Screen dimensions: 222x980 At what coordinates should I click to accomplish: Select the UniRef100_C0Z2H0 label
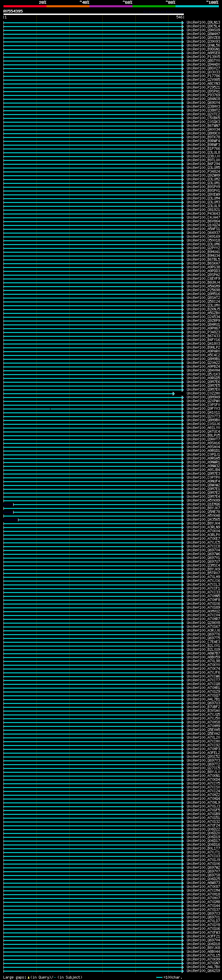point(203,394)
